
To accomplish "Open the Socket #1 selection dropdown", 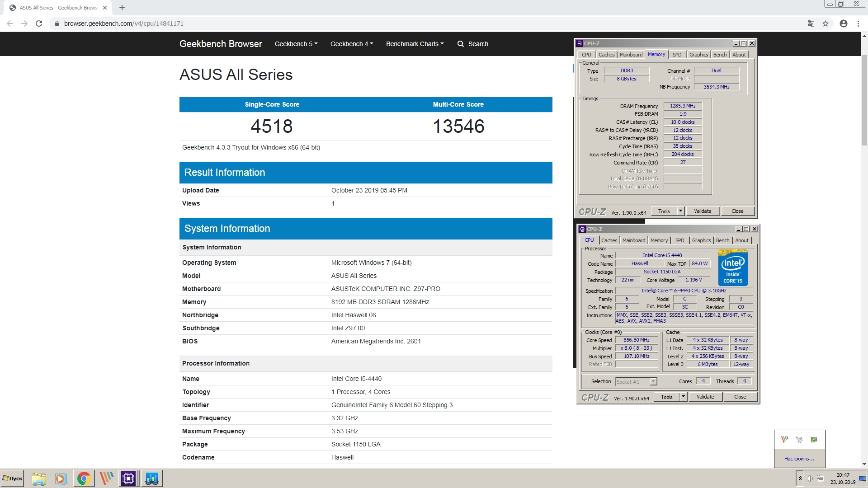I will (x=636, y=382).
